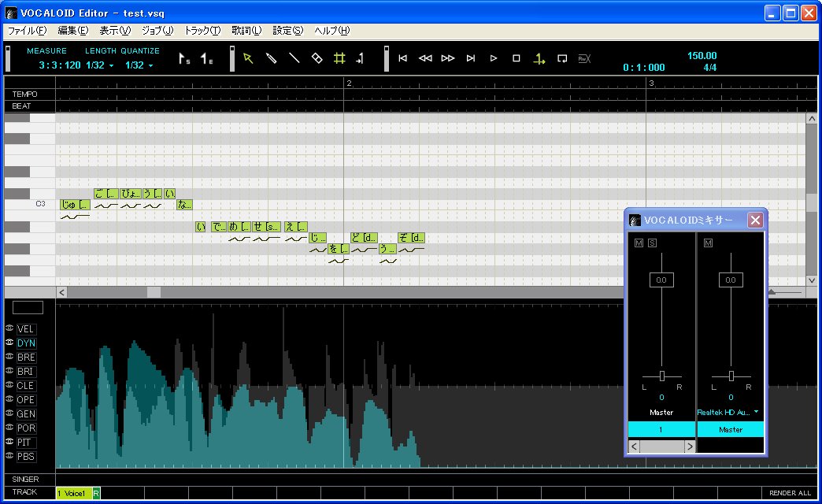The height and width of the screenshot is (504, 822).
Task: Toggle the eye icon next to BRE
Action: pyautogui.click(x=9, y=357)
